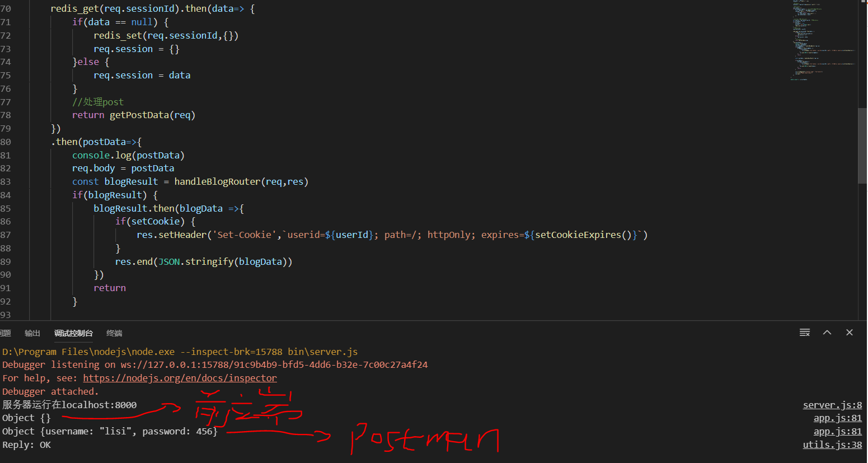Maximize the panel with the chevron-up icon
868x463 pixels.
coord(827,333)
